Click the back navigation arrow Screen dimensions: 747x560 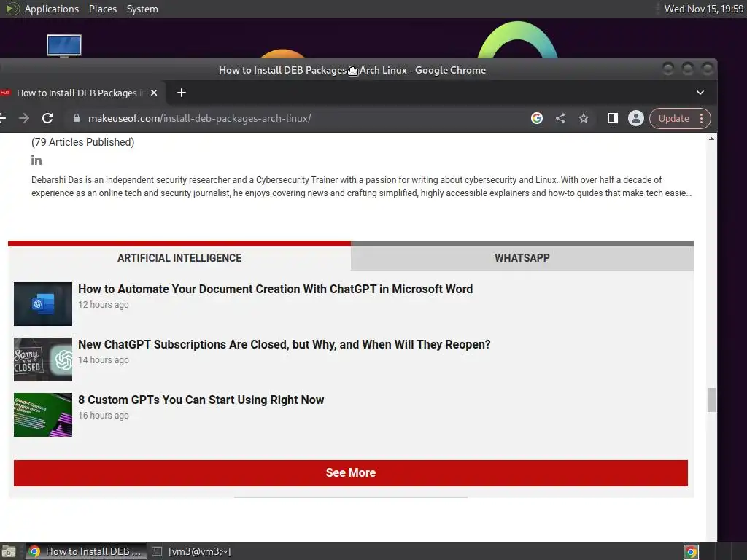(x=2, y=118)
